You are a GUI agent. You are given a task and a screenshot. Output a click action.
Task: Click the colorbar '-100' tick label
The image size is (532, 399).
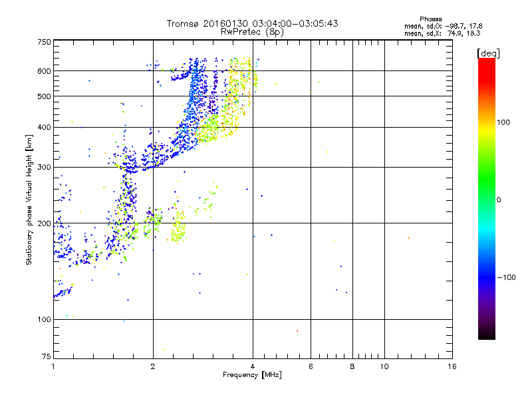[x=506, y=277]
